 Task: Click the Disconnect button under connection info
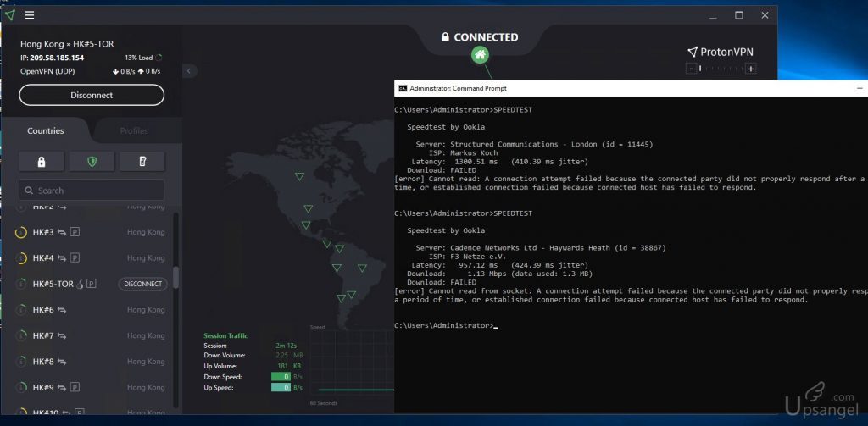click(92, 95)
